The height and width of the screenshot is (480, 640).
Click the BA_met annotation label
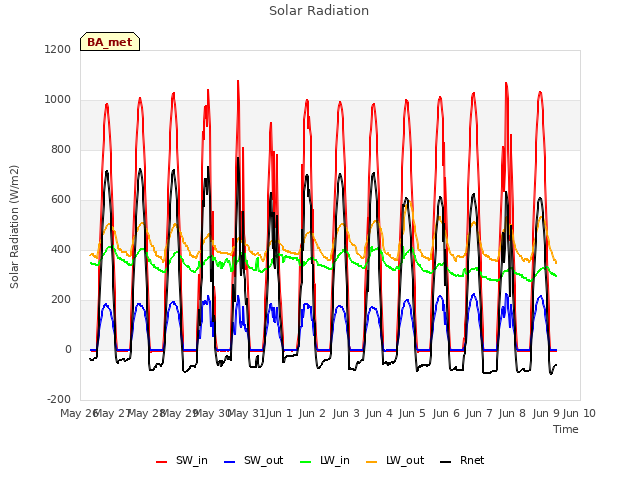point(110,42)
